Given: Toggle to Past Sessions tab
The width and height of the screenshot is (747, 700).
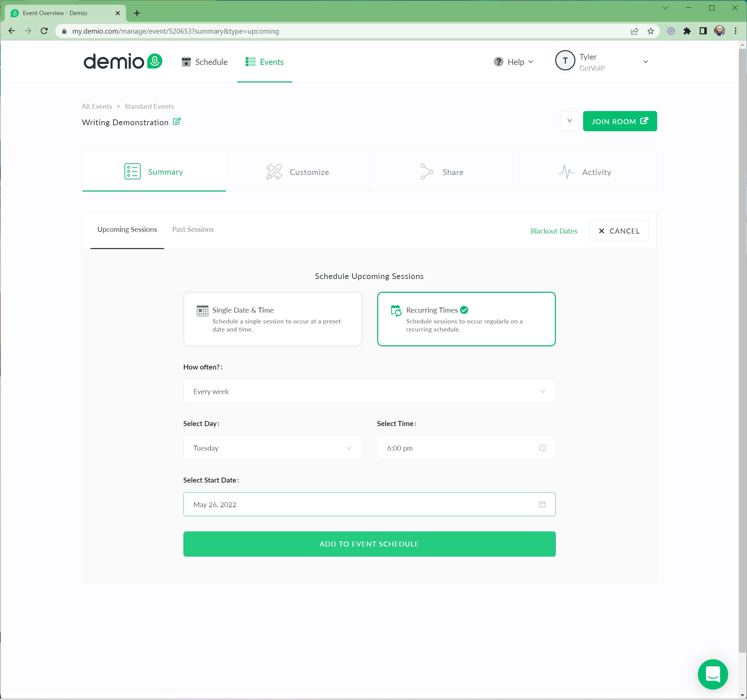Looking at the screenshot, I should 193,229.
